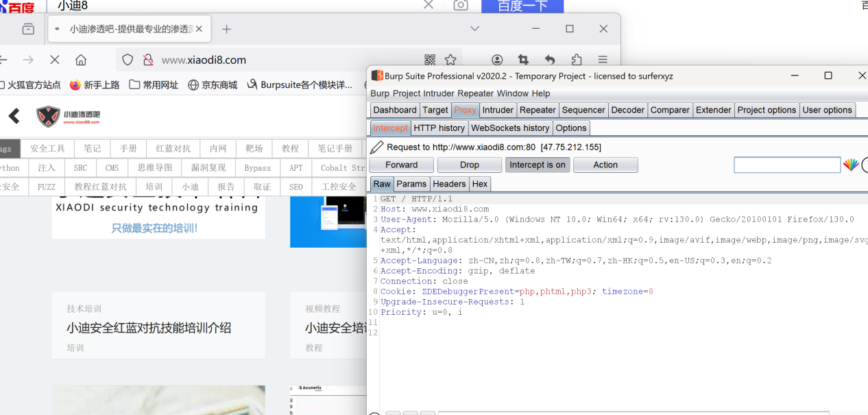Open the Project options tab
Viewport: 868px width, 415px height.
(767, 110)
